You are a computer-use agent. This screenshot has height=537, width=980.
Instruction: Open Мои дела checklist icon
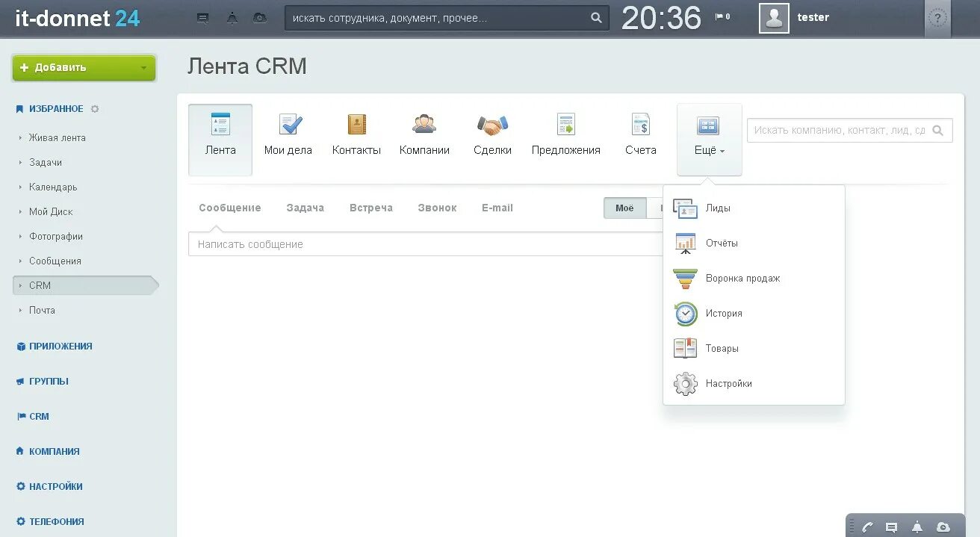pos(290,124)
